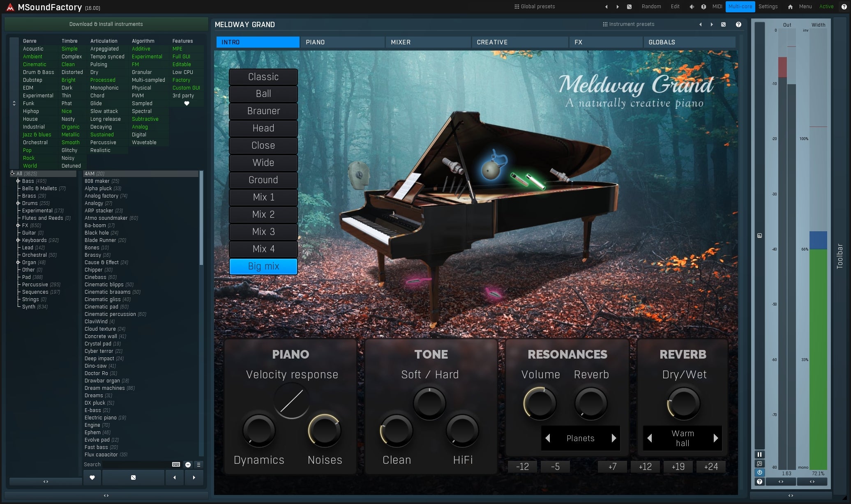851x504 pixels.
Task: Switch to the CREATIVE tab
Action: [491, 42]
